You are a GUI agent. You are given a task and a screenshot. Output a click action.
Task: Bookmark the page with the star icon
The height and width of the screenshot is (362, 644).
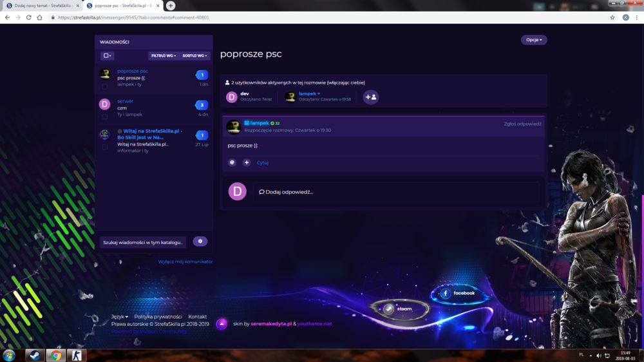click(x=612, y=17)
